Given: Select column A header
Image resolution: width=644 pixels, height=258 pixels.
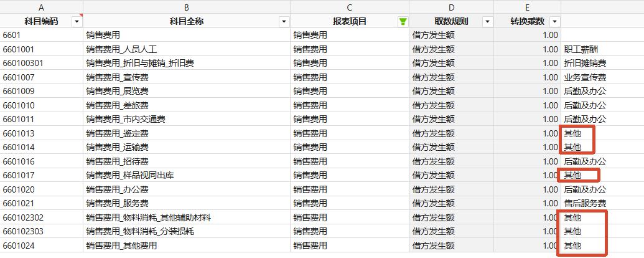Looking at the screenshot, I should tap(42, 7).
